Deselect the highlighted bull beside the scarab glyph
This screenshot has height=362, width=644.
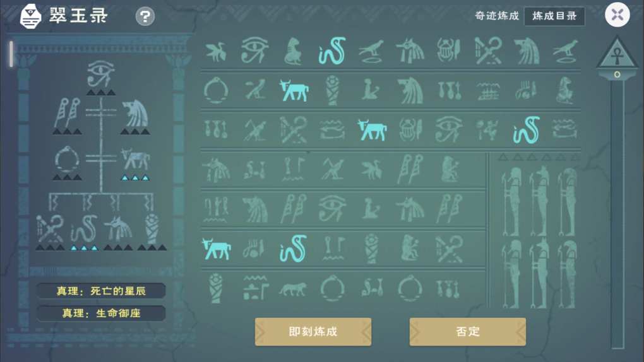click(x=372, y=130)
